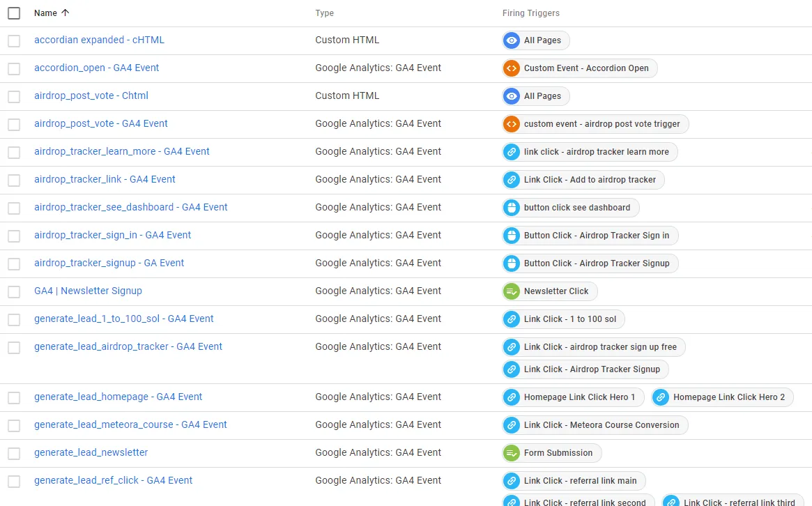Click the orange code icon on airdrop post vote trigger

512,124
